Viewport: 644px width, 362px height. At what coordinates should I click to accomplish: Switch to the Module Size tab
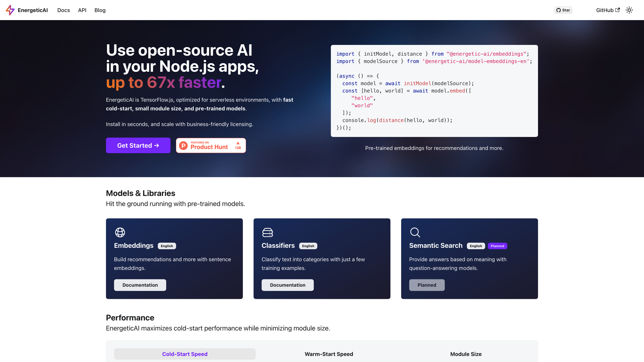(x=466, y=354)
